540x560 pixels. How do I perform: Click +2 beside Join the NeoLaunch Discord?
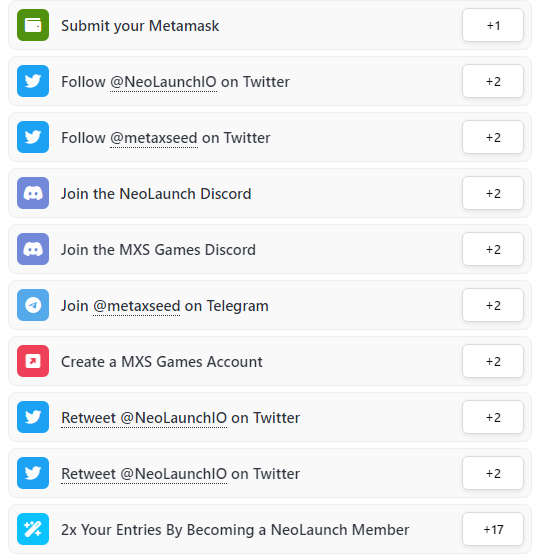pos(493,193)
